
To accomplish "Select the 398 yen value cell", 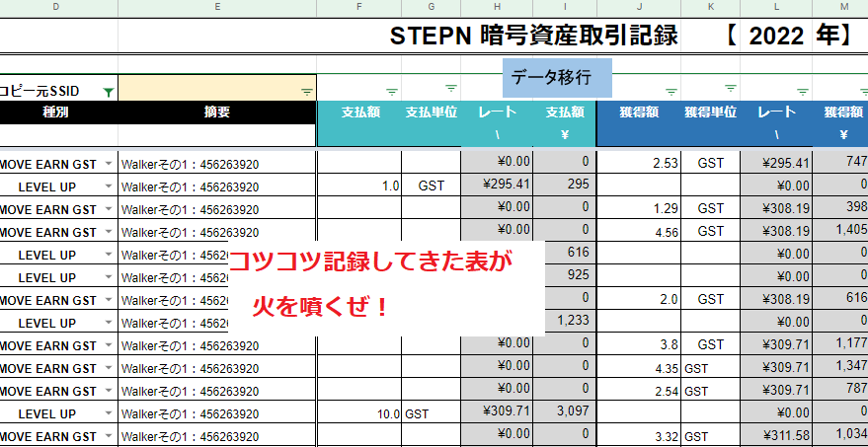I will click(x=840, y=207).
